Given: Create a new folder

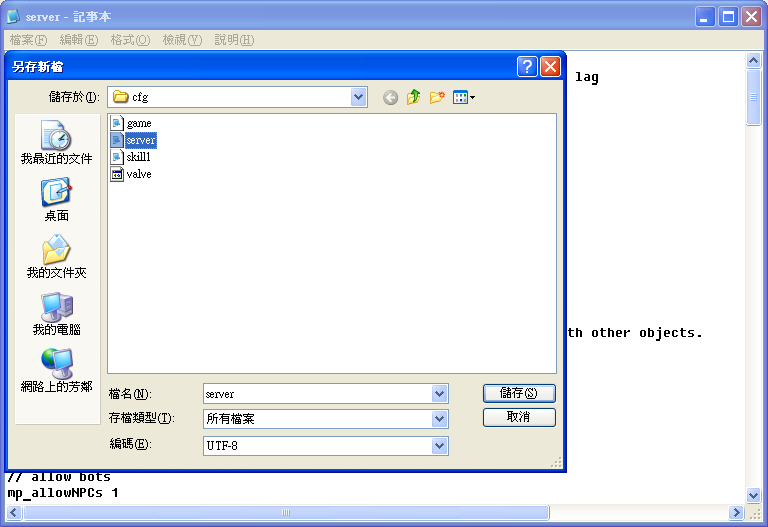Looking at the screenshot, I should [437, 97].
